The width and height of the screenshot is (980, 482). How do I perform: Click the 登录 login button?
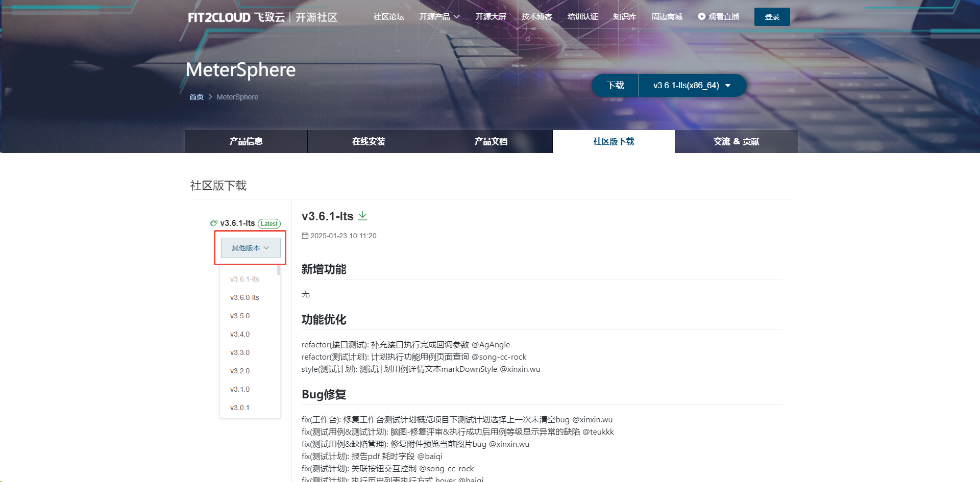click(771, 16)
